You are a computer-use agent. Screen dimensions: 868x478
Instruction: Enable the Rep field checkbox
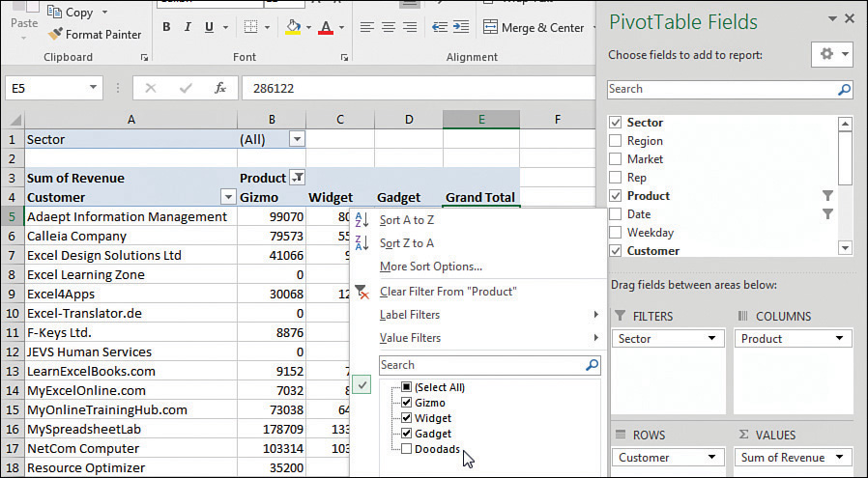615,178
